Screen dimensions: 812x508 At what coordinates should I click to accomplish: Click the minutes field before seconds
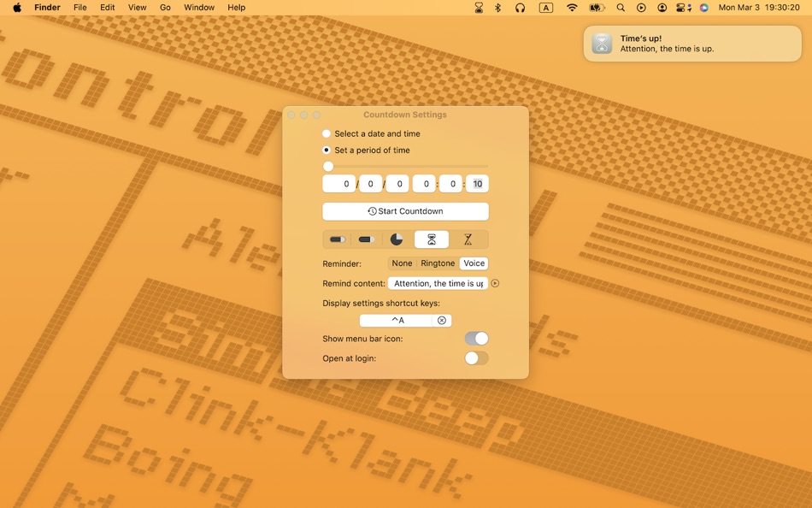(451, 184)
